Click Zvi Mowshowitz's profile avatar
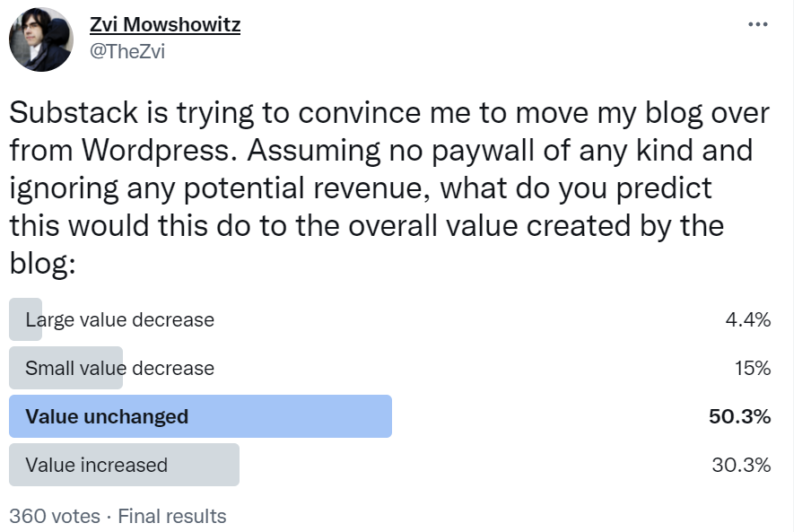This screenshot has width=811, height=532. tap(40, 39)
